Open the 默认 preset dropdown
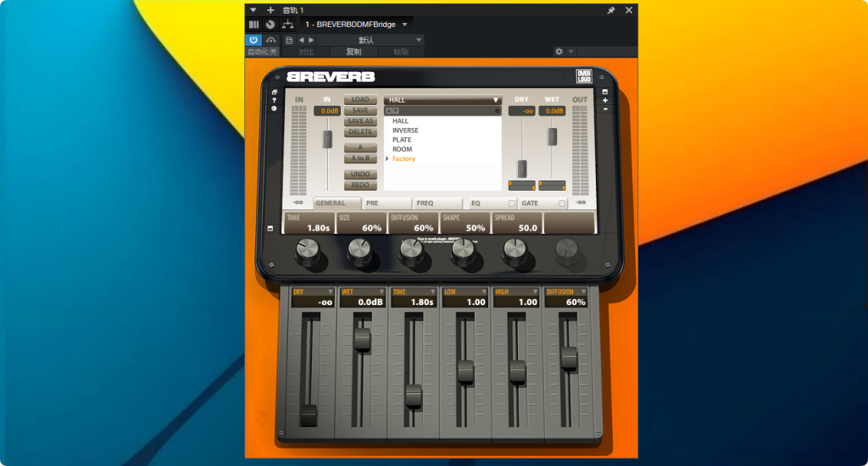Viewport: 868px width, 466px height. [x=370, y=41]
